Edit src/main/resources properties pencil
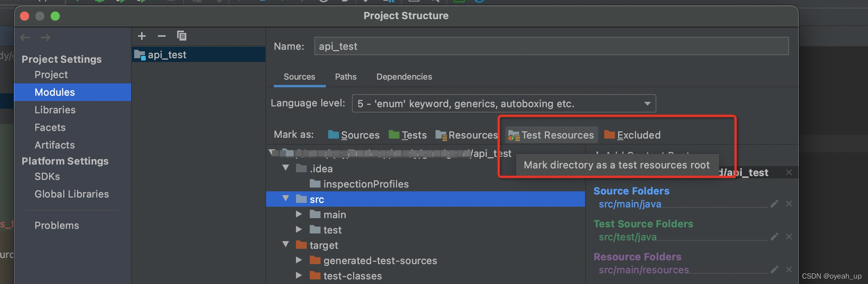Image resolution: width=868 pixels, height=284 pixels. click(x=774, y=270)
